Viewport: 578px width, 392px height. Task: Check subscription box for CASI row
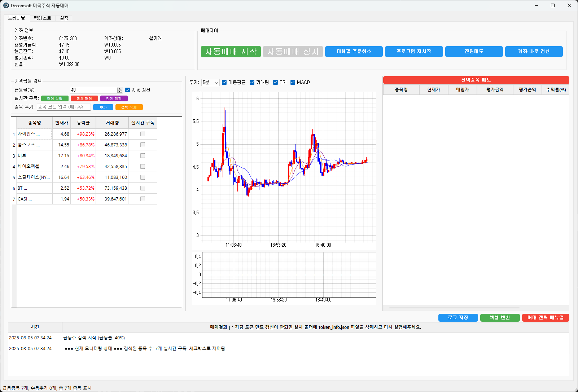(x=143, y=199)
